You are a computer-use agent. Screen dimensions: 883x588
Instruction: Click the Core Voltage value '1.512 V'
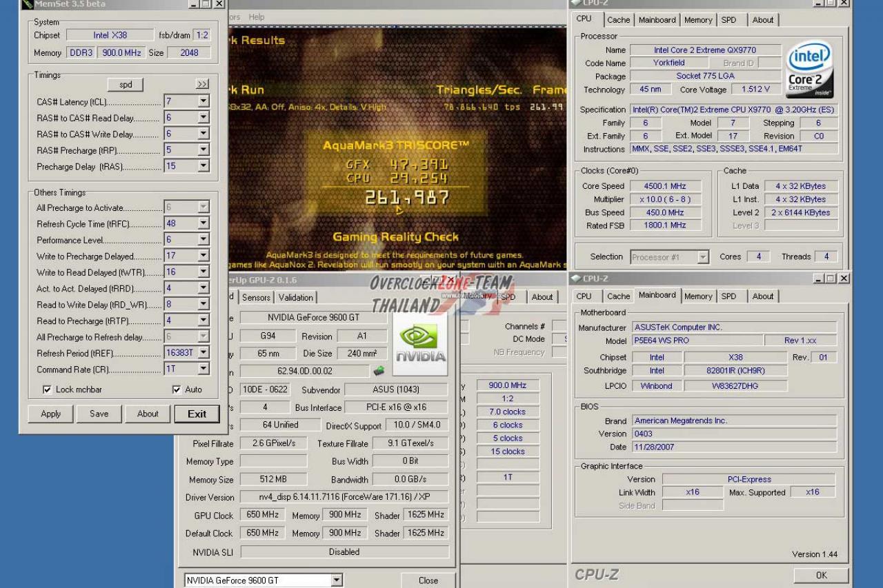click(756, 90)
